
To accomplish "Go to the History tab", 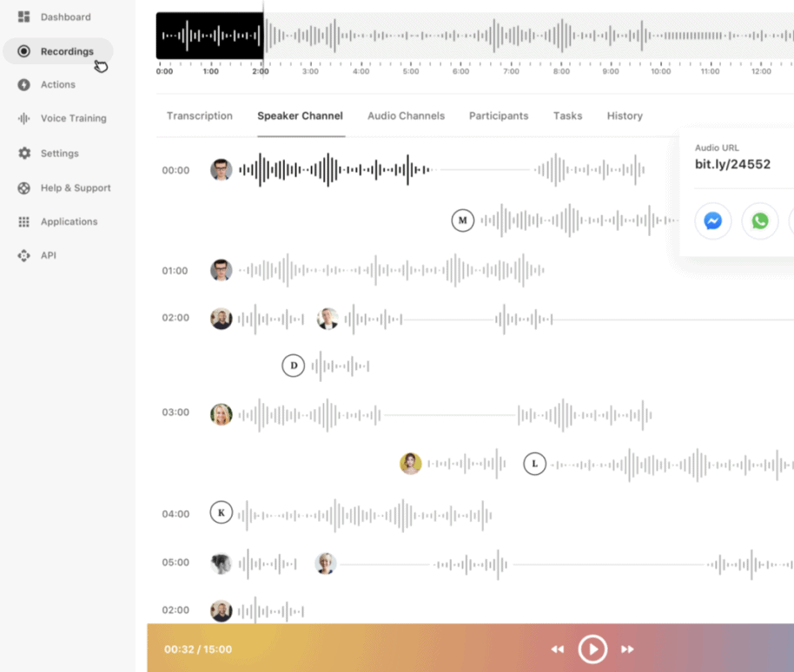I will [625, 116].
